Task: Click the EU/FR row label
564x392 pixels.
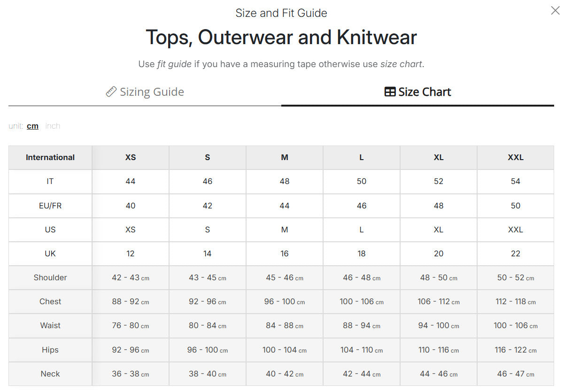Action: [x=50, y=206]
